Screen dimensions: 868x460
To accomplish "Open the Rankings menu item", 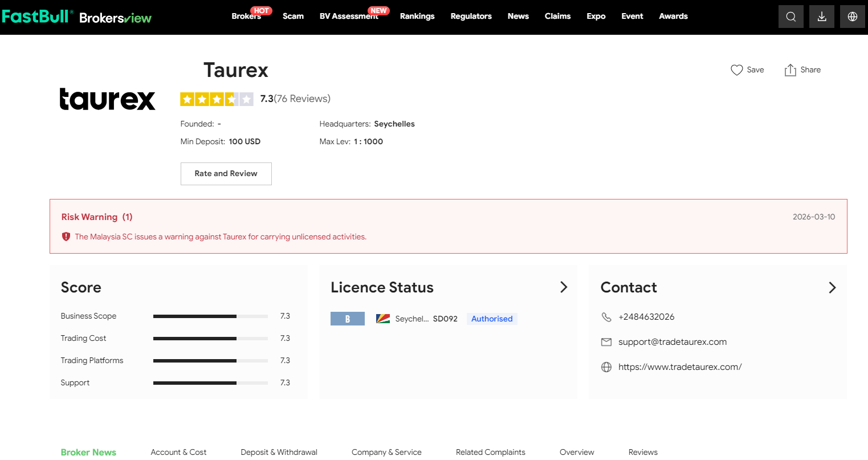I will tap(417, 17).
